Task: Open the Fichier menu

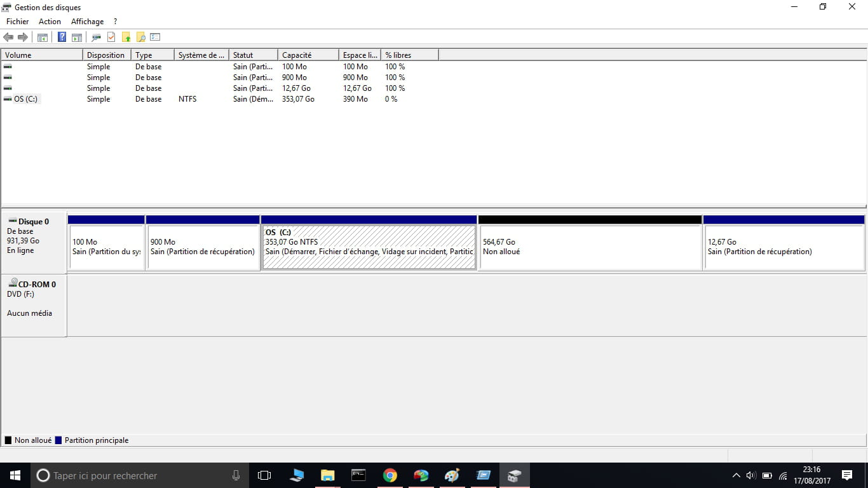Action: tap(17, 22)
